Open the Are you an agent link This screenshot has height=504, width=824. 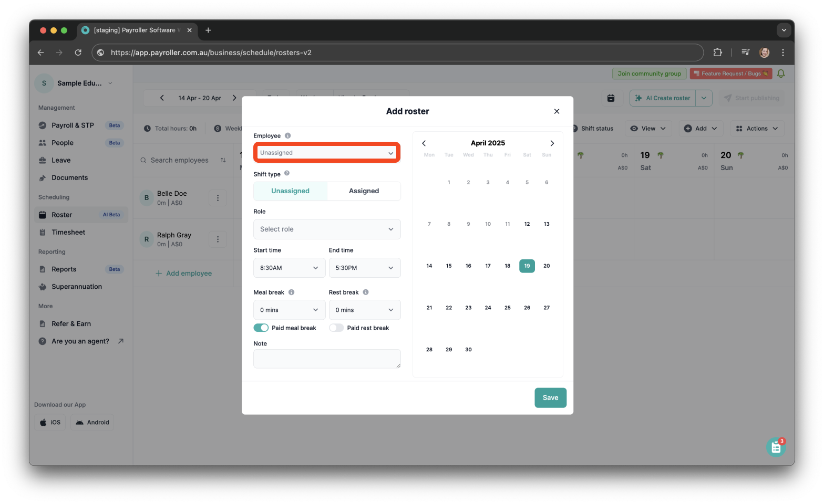coord(81,341)
